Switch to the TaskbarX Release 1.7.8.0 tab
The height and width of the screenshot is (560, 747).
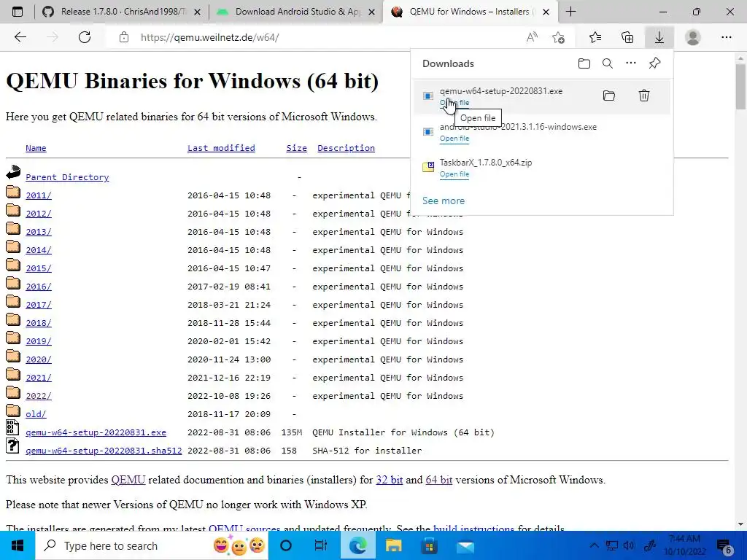(122, 12)
